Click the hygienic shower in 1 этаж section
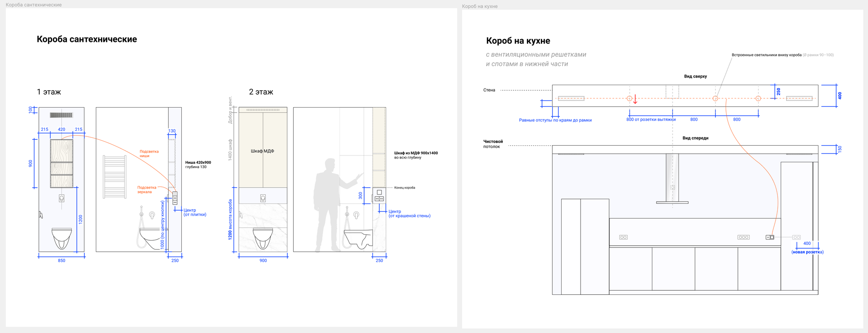 coord(141,227)
